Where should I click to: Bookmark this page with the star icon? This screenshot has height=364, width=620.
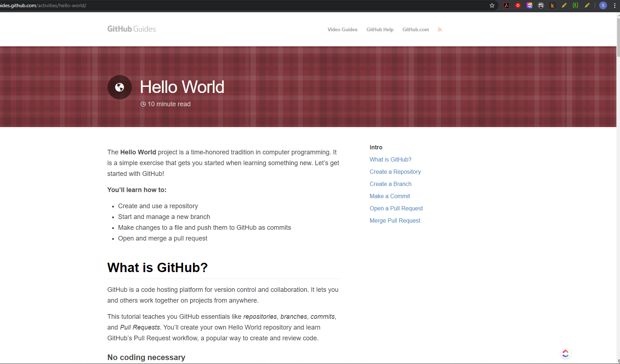[492, 5]
